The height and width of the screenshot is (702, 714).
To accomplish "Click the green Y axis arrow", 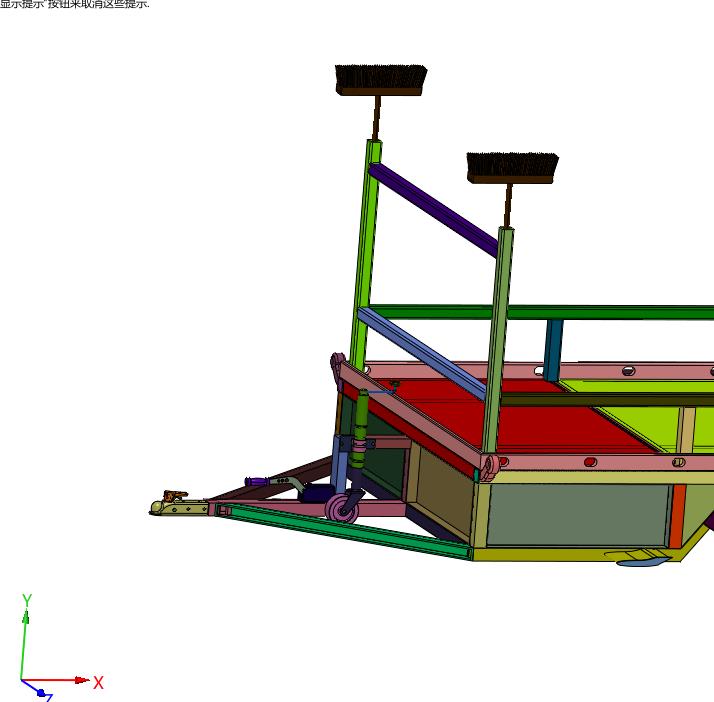I will 25,645.
